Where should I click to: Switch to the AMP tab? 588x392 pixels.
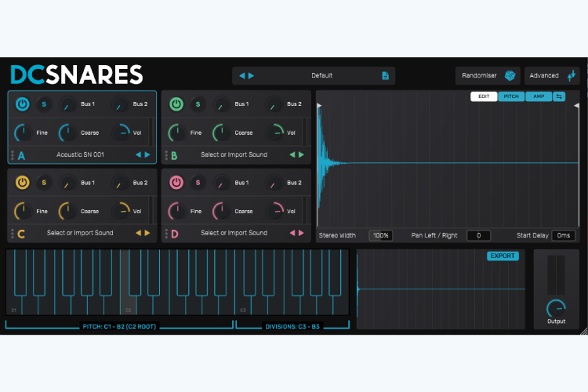click(539, 96)
